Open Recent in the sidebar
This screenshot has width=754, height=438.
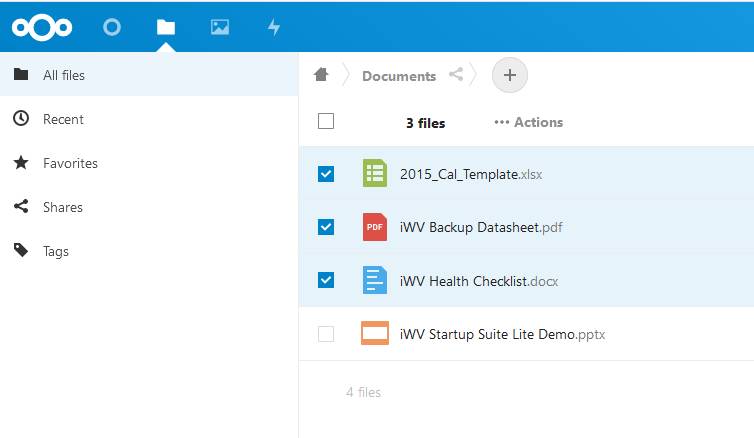pyautogui.click(x=149, y=119)
